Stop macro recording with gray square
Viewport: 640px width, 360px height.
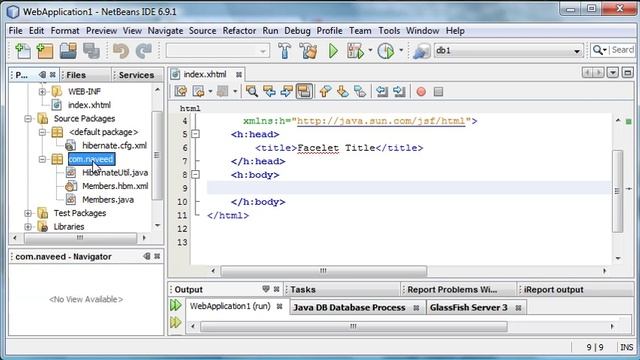tap(438, 91)
